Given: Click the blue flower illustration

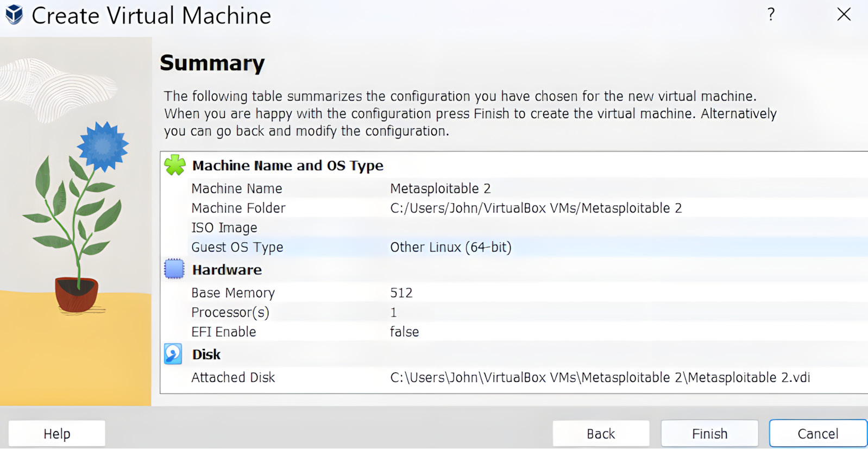Looking at the screenshot, I should point(102,147).
